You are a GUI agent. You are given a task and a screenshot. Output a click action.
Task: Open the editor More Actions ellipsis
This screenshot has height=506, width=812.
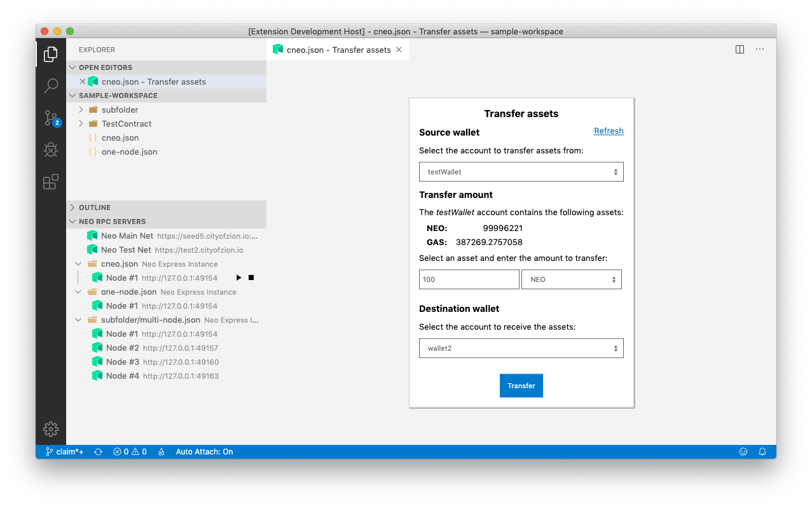point(759,50)
